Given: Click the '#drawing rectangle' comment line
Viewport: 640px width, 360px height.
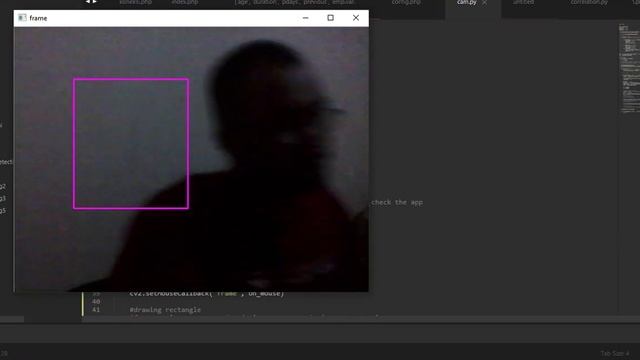Looking at the screenshot, I should (165, 310).
